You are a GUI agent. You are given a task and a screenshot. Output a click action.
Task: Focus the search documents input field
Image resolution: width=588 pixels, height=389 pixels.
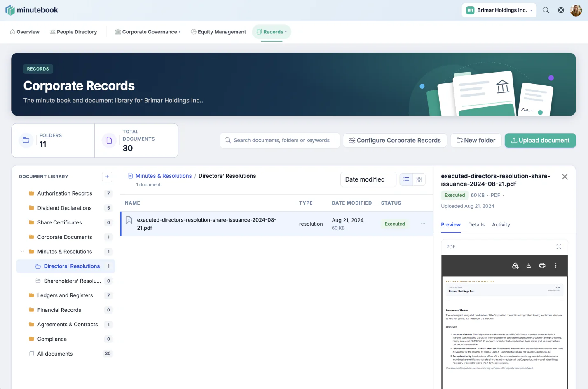click(280, 140)
